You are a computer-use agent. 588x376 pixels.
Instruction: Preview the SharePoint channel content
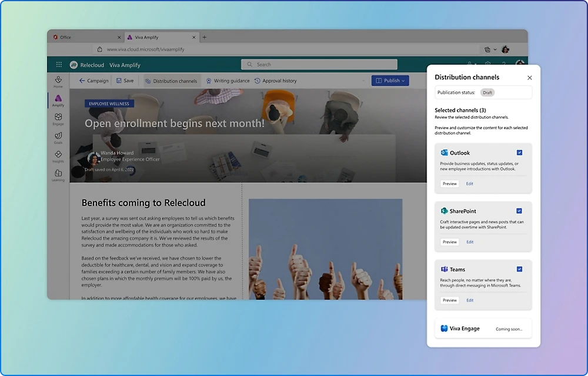click(x=450, y=242)
